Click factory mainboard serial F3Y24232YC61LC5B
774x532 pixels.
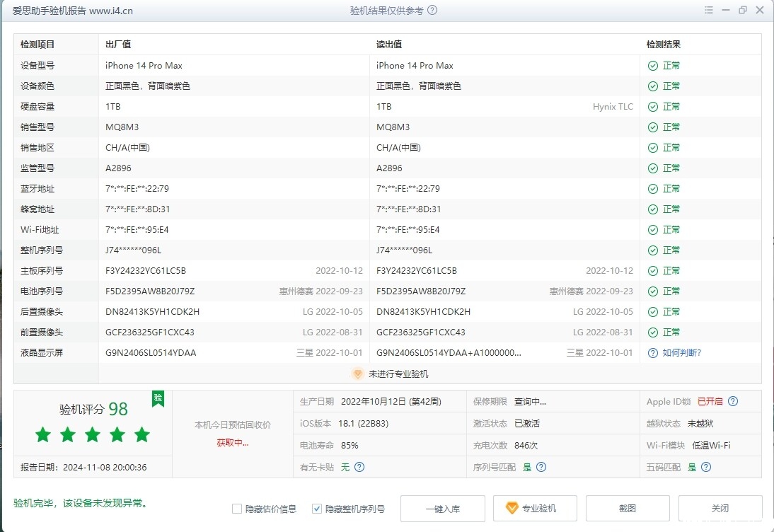(146, 271)
